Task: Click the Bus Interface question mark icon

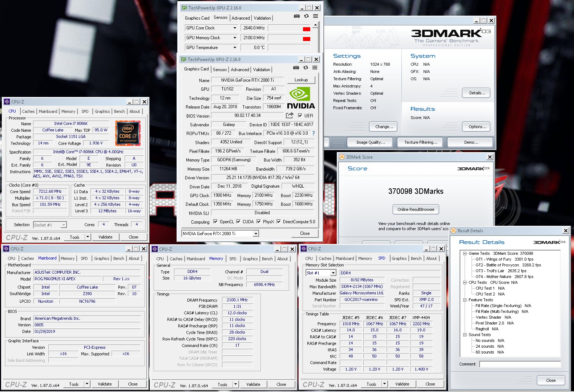Action: coord(314,133)
